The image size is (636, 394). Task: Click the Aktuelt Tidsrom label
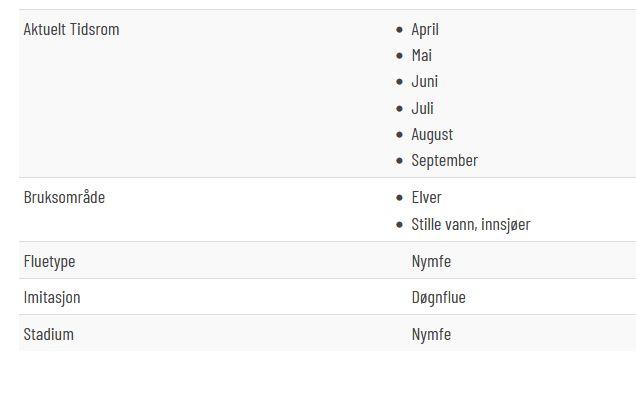coord(71,29)
